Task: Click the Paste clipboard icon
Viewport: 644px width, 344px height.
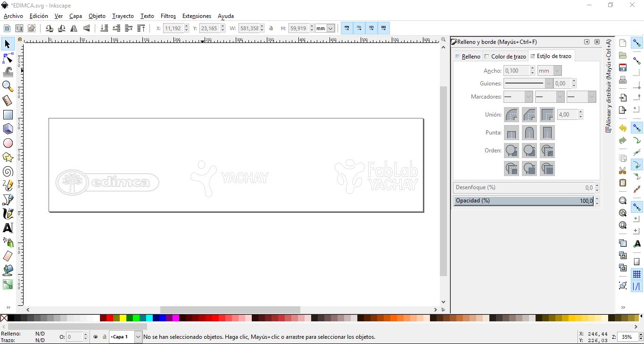Action: pos(623,183)
